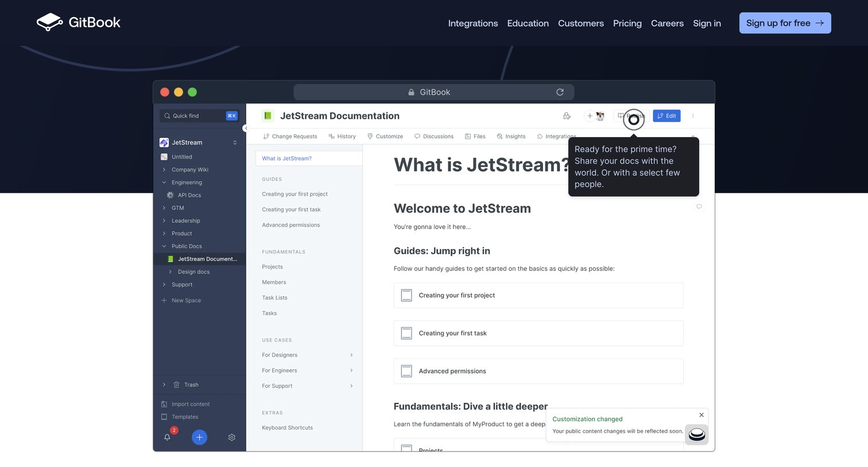The height and width of the screenshot is (467, 868).
Task: Open Members in the table of contents
Action: click(274, 282)
